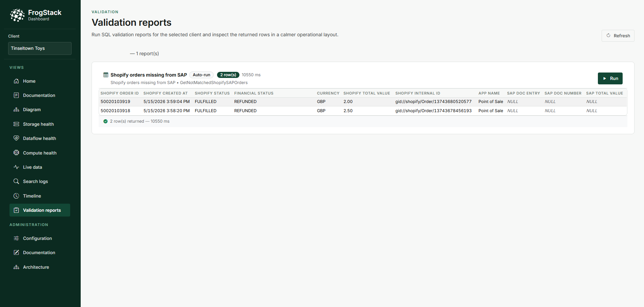This screenshot has height=307, width=644.
Task: Click total value 2.50 cell
Action: click(348, 111)
